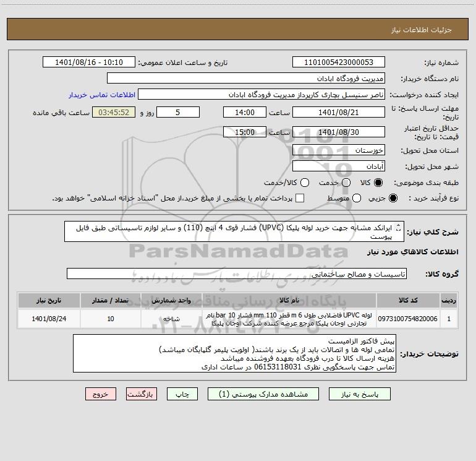Select the 'کالا/خدمت' radio button
Image resolution: width=476 pixels, height=461 pixels.
[x=305, y=183]
